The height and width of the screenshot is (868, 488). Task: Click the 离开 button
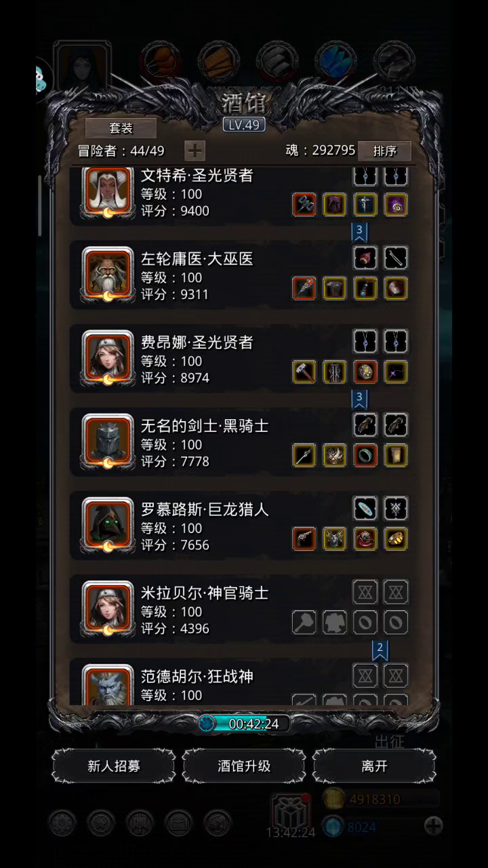pos(374,766)
